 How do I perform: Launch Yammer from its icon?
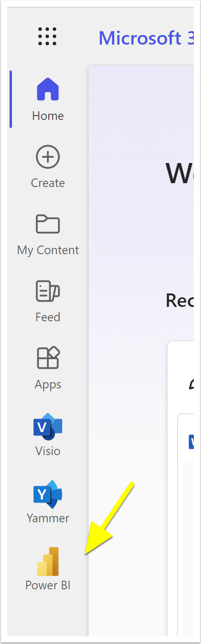48,493
